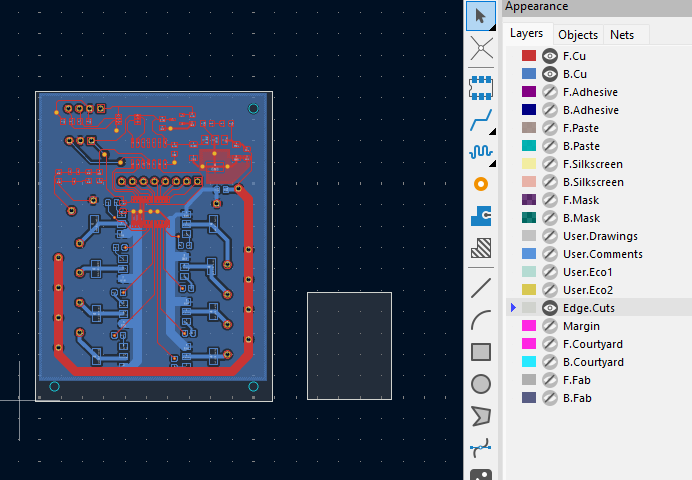Viewport: 692px width, 480px height.
Task: Select the Draw Arc tool
Action: (x=481, y=320)
